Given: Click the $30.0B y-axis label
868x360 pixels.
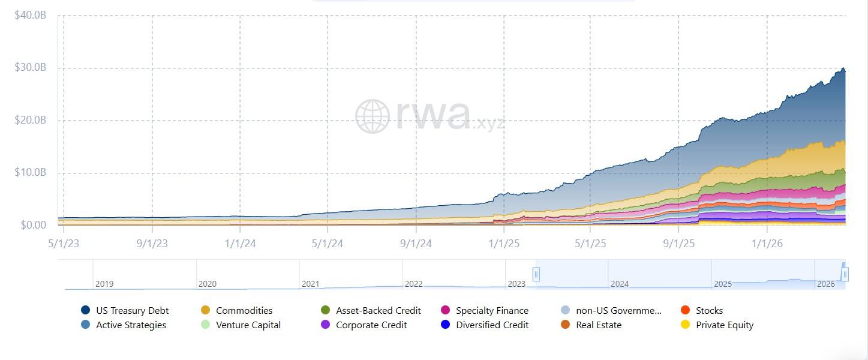Looking at the screenshot, I should point(31,68).
